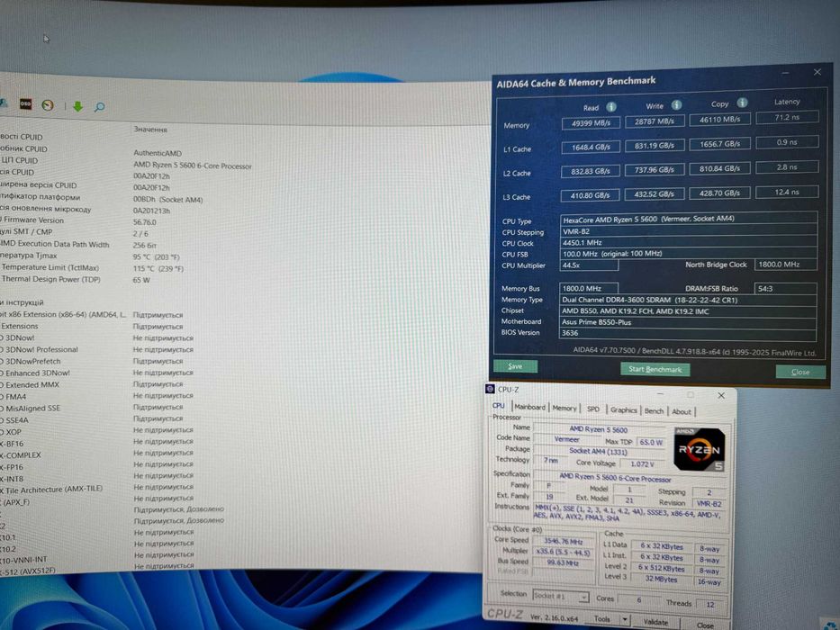Image resolution: width=840 pixels, height=630 pixels.
Task: Switch to the CPU tab in CPU-Z
Action: [499, 406]
